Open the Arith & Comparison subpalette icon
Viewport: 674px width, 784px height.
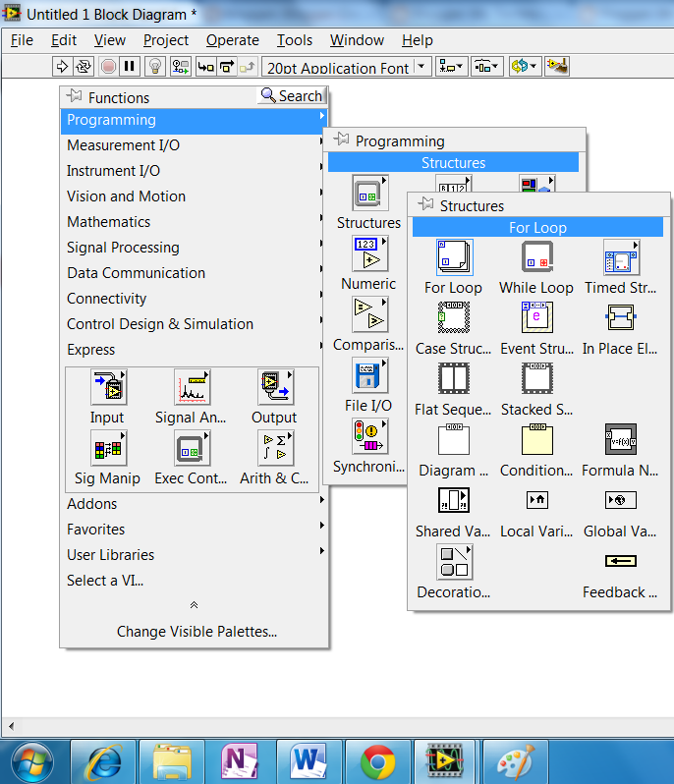(x=275, y=449)
